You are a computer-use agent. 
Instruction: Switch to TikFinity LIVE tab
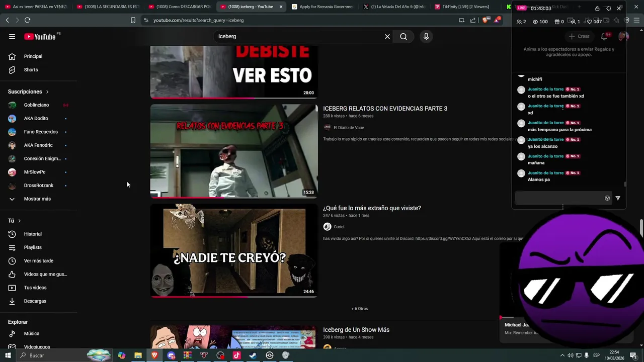466,7
